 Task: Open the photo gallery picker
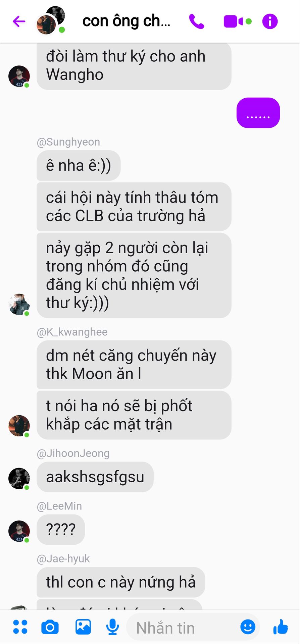click(83, 627)
